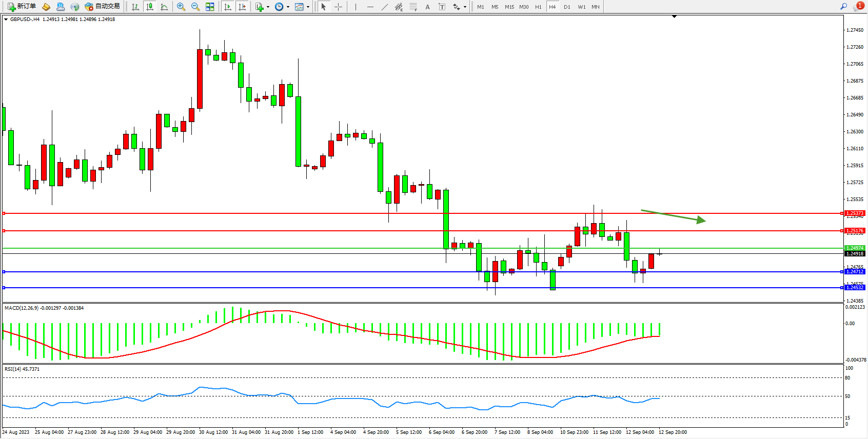Screen dimensions: 868x439
Task: Select the horizontal line drawing tool
Action: pos(370,7)
